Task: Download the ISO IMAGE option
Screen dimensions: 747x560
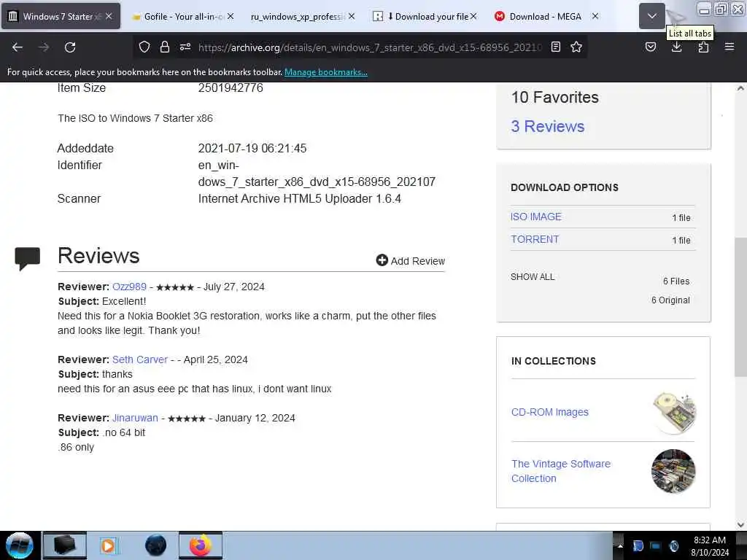Action: click(x=536, y=217)
